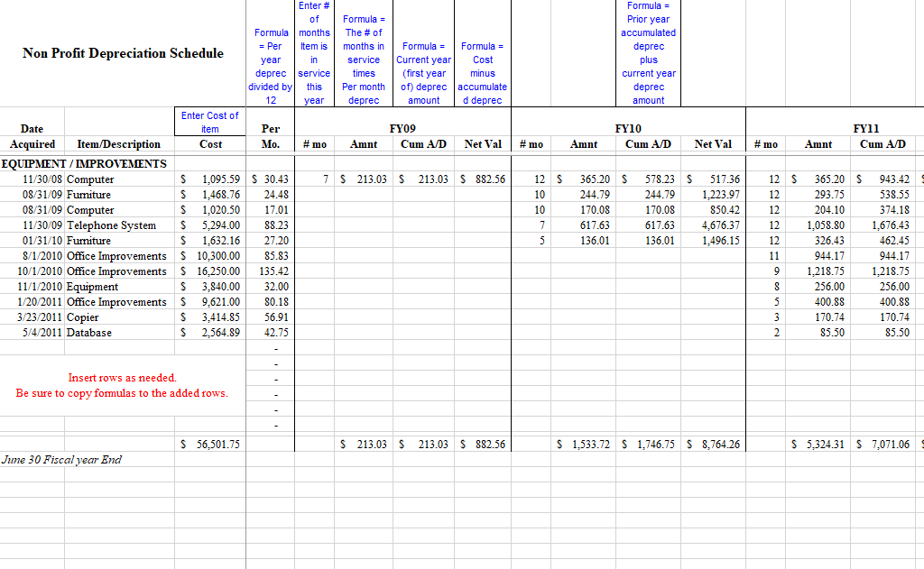Click the per-month value 135.42
The height and width of the screenshot is (569, 924).
[274, 271]
